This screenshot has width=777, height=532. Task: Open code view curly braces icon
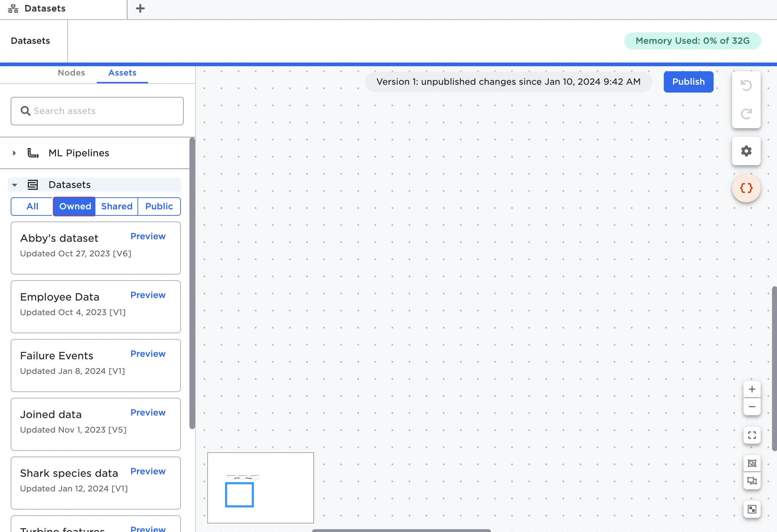coord(746,188)
